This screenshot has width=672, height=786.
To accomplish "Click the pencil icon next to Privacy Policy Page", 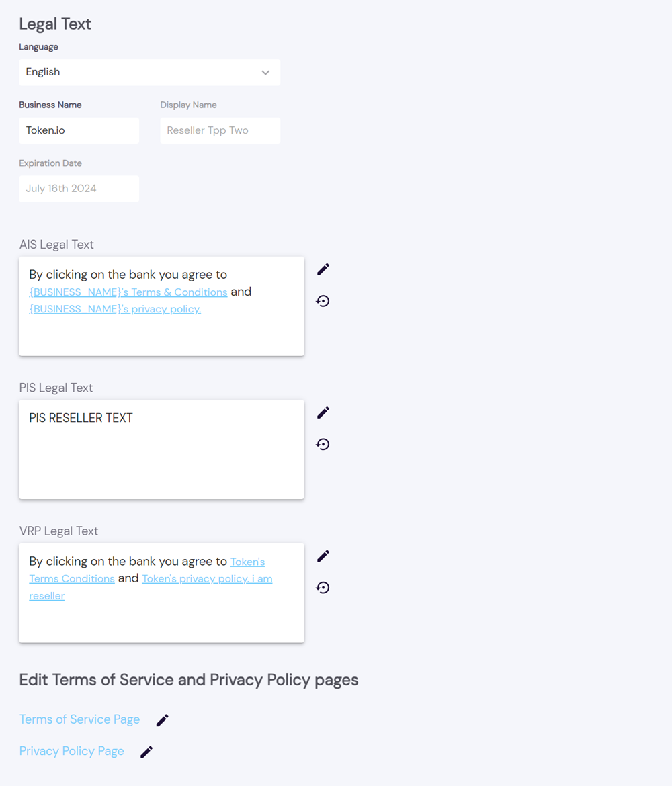I will point(146,752).
